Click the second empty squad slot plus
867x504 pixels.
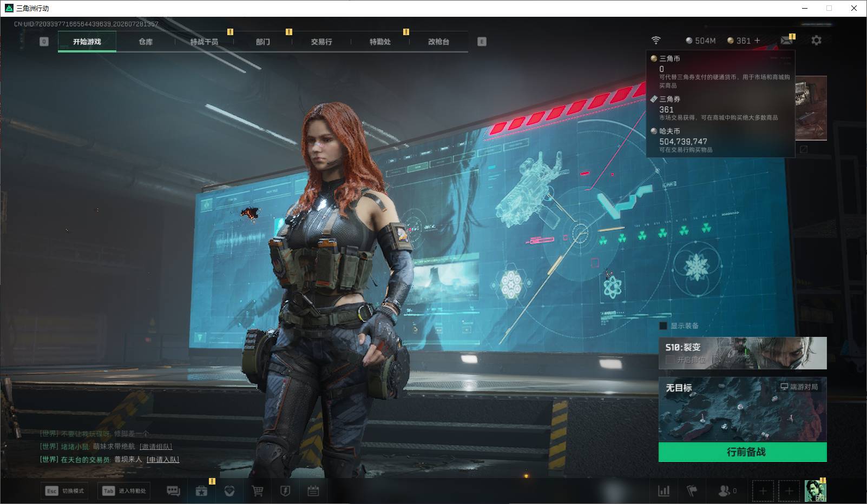tap(789, 491)
